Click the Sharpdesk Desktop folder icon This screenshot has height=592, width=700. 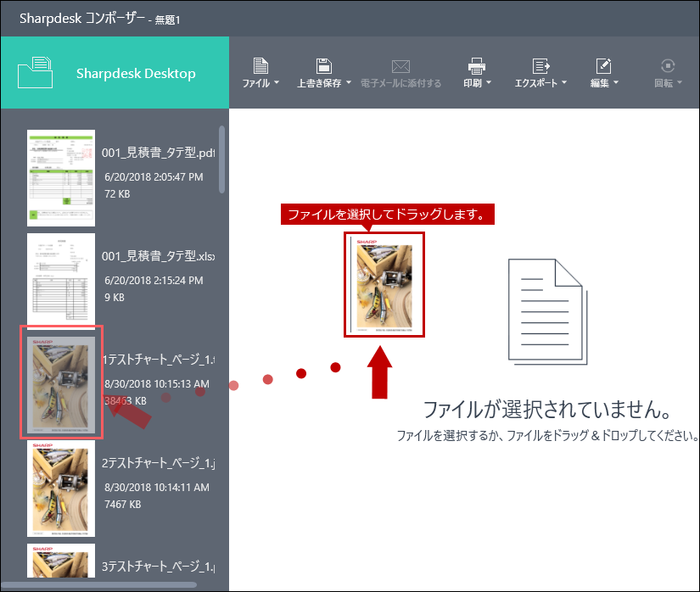tap(36, 72)
